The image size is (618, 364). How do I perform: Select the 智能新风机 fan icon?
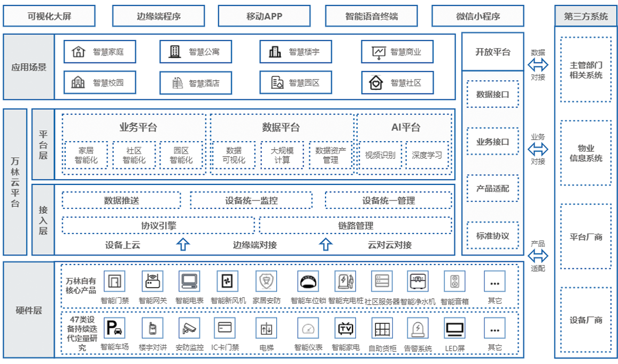click(228, 282)
